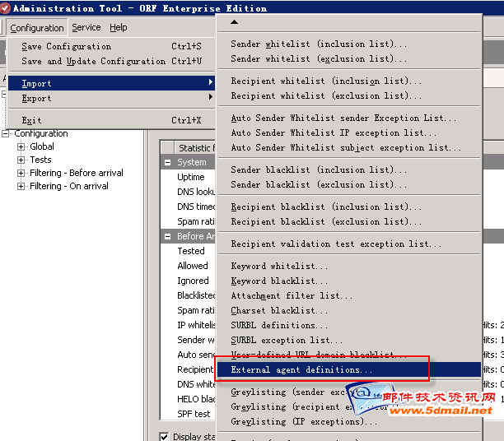Import Sender blacklist exclusion list

349,184
